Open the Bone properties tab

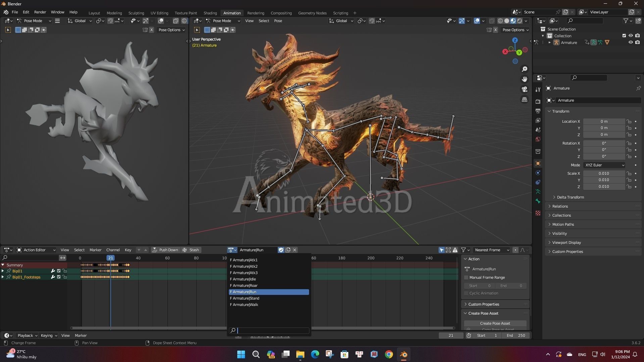pos(538,201)
